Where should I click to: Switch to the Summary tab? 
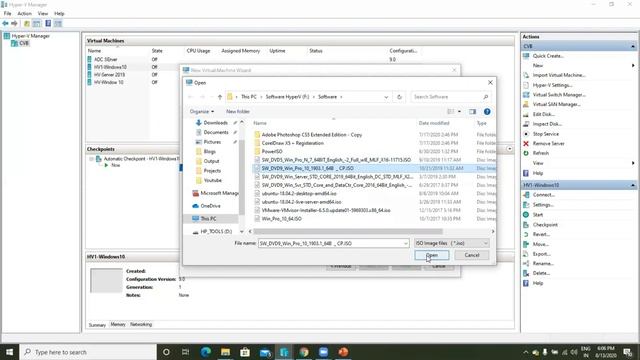97,325
